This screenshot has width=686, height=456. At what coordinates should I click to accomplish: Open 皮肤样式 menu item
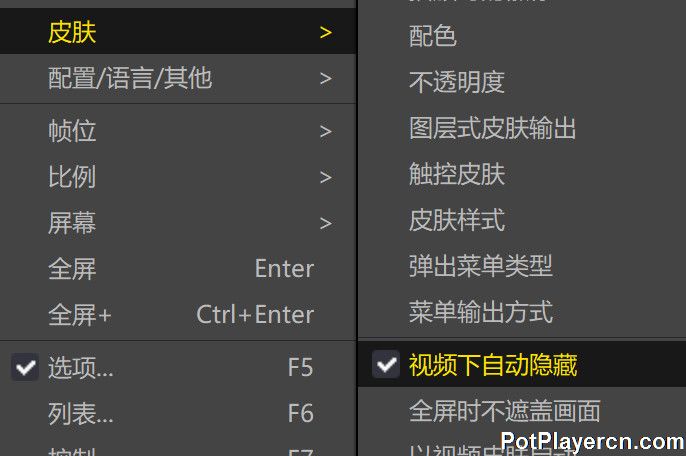(x=522, y=220)
